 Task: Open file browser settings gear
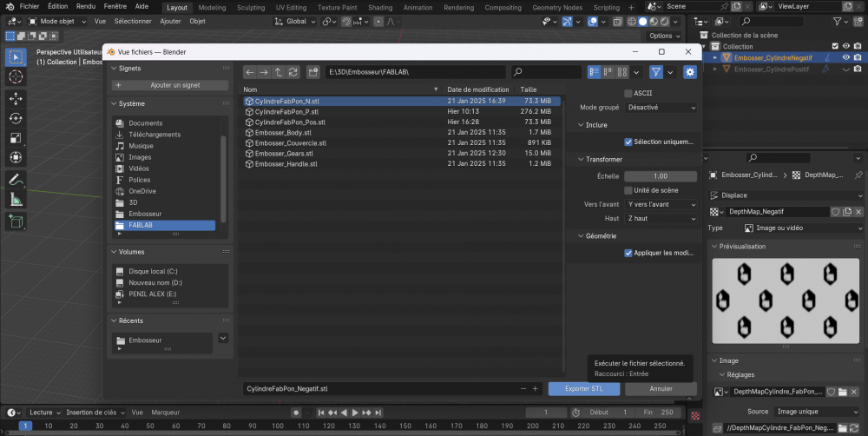[x=690, y=72]
